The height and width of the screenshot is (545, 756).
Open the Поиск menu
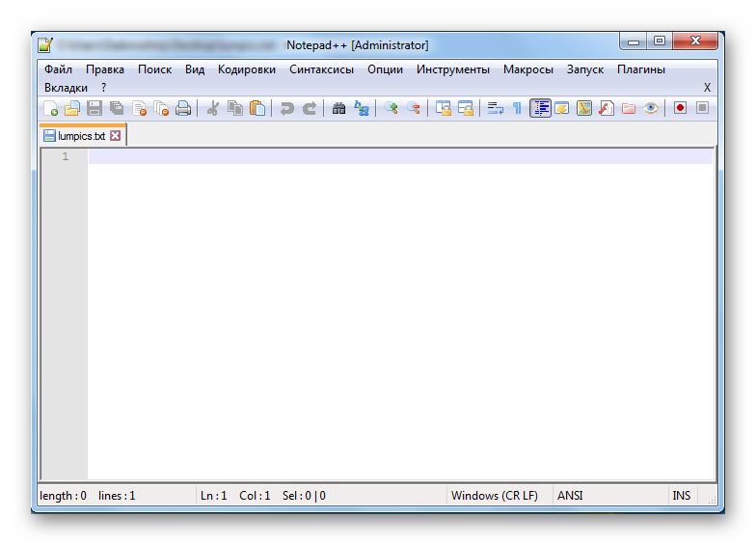coord(154,69)
